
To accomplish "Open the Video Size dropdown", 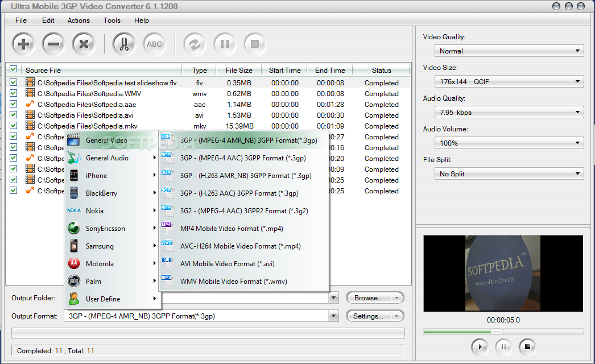I will pyautogui.click(x=509, y=81).
